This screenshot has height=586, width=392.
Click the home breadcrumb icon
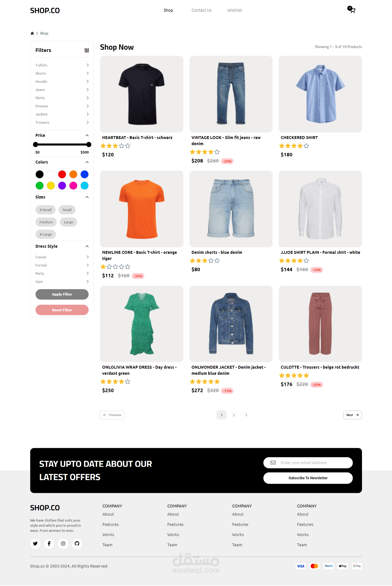click(x=32, y=33)
